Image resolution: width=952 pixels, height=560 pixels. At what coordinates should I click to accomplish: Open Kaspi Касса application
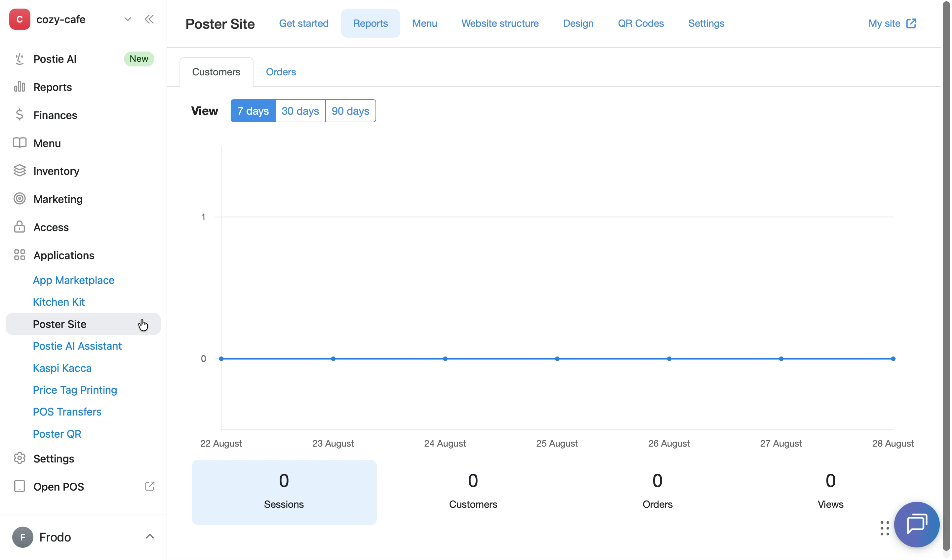click(x=62, y=368)
